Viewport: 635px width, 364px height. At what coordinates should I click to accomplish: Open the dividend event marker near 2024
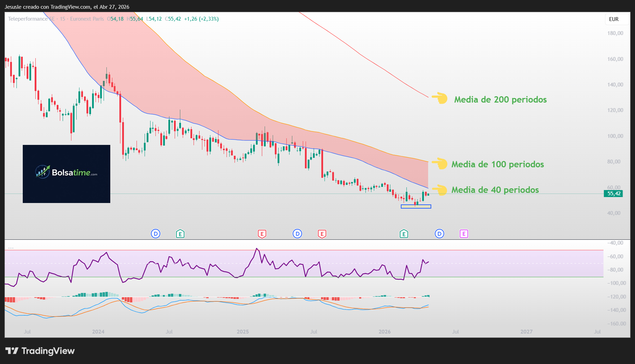pos(155,233)
